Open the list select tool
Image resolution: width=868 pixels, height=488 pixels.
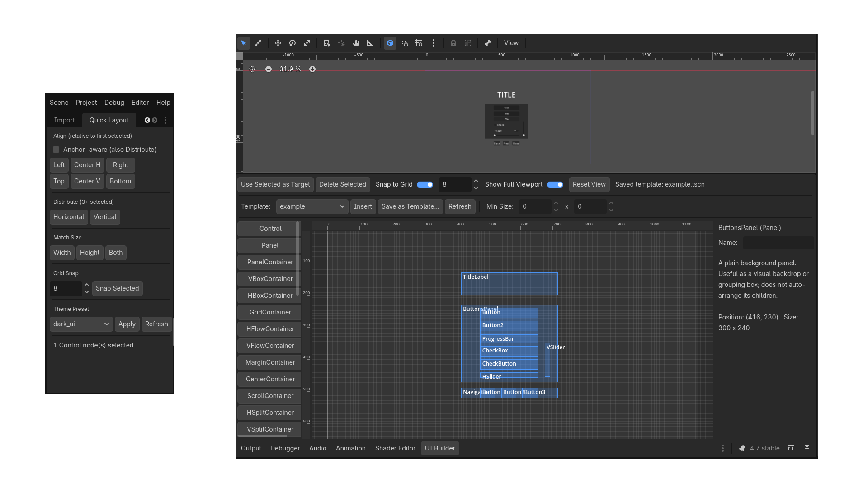pyautogui.click(x=327, y=43)
